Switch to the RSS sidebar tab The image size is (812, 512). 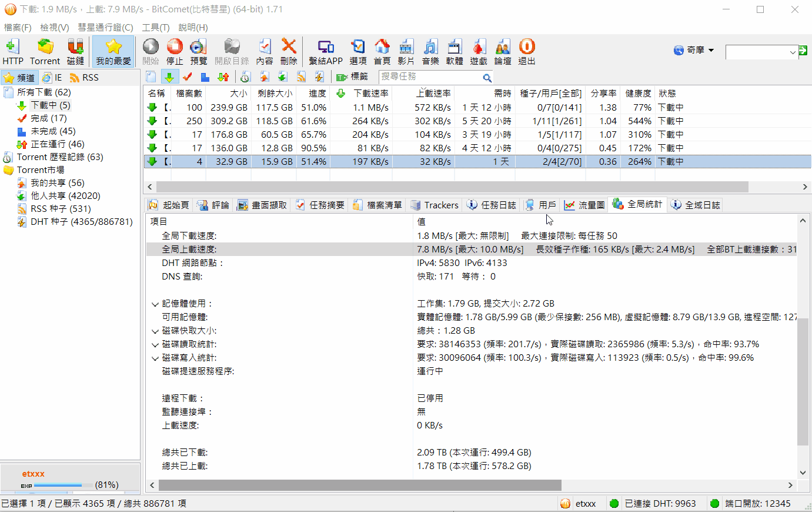click(84, 78)
